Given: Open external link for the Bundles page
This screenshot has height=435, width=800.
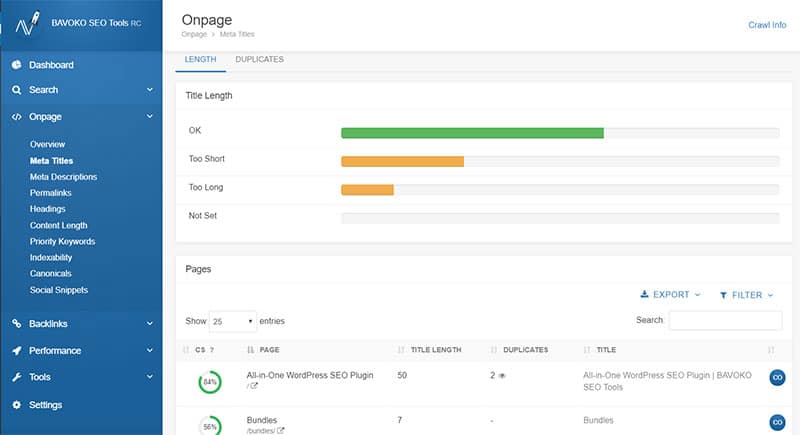Looking at the screenshot, I should tap(280, 431).
